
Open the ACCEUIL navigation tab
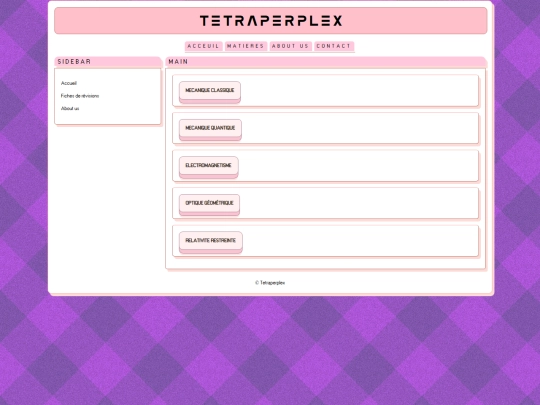[x=203, y=46]
